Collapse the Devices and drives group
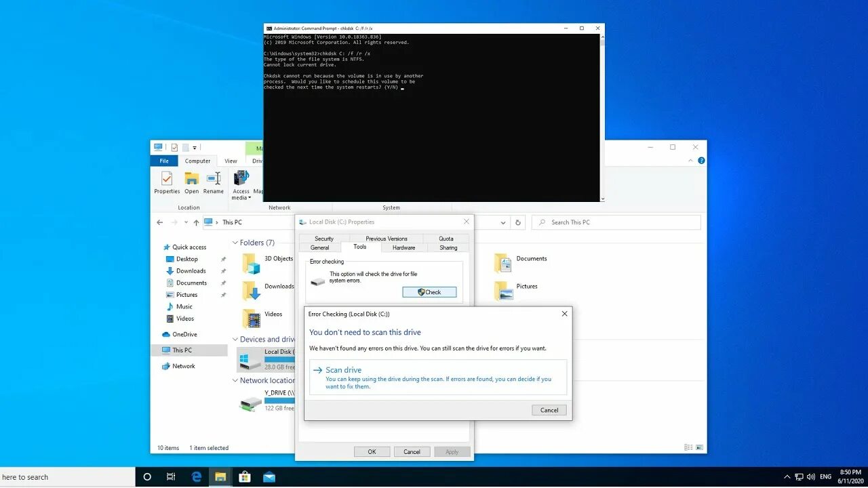This screenshot has height=488, width=868. coord(235,340)
